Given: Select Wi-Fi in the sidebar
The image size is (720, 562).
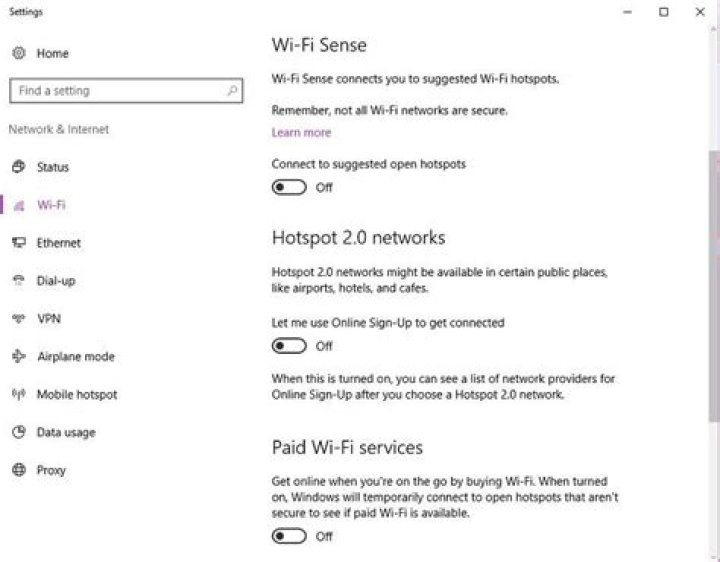Looking at the screenshot, I should [x=51, y=205].
